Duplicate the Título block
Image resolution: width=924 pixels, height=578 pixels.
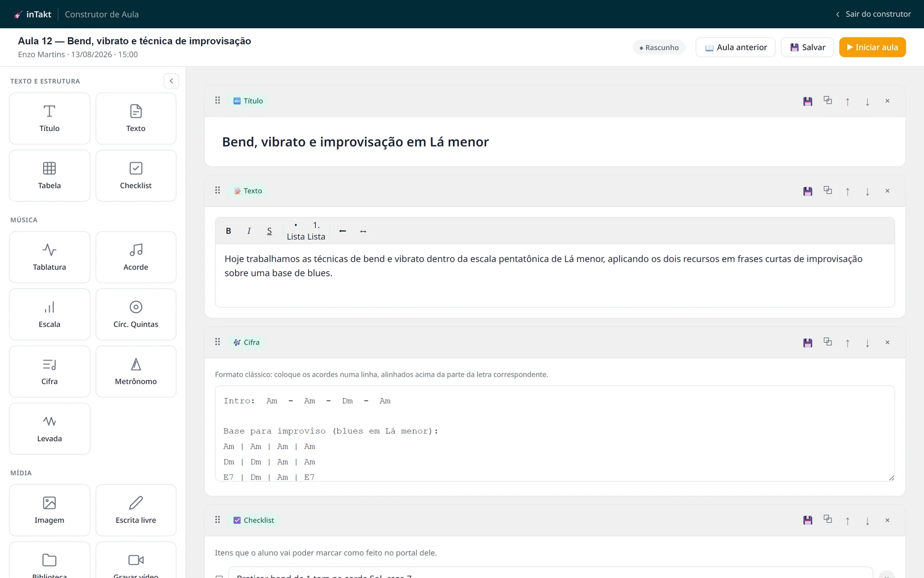(827, 101)
